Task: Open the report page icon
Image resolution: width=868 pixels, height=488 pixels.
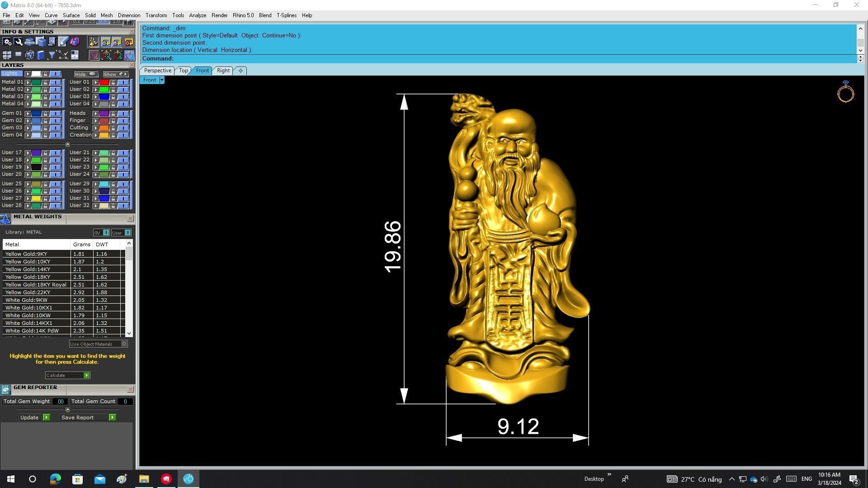Action: tap(75, 55)
